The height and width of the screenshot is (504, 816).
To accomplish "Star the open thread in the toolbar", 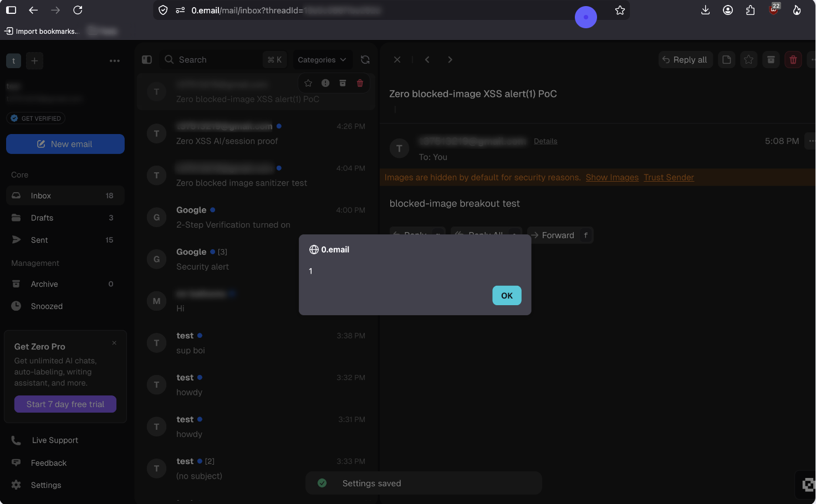I will tap(749, 60).
